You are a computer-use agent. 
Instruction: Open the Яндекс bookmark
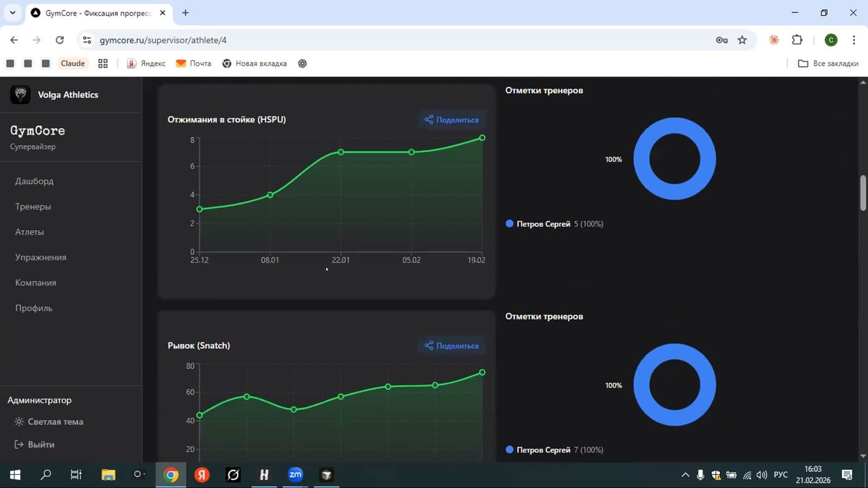[x=146, y=63]
